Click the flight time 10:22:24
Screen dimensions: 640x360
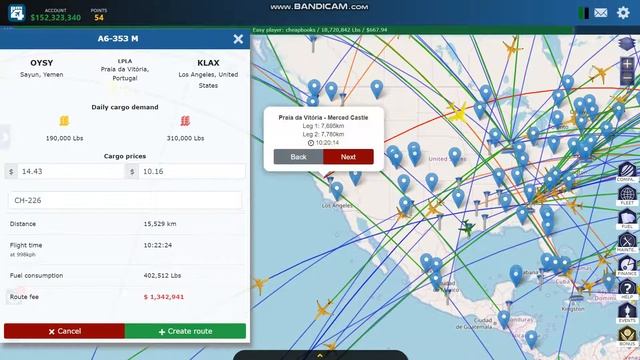tap(158, 245)
